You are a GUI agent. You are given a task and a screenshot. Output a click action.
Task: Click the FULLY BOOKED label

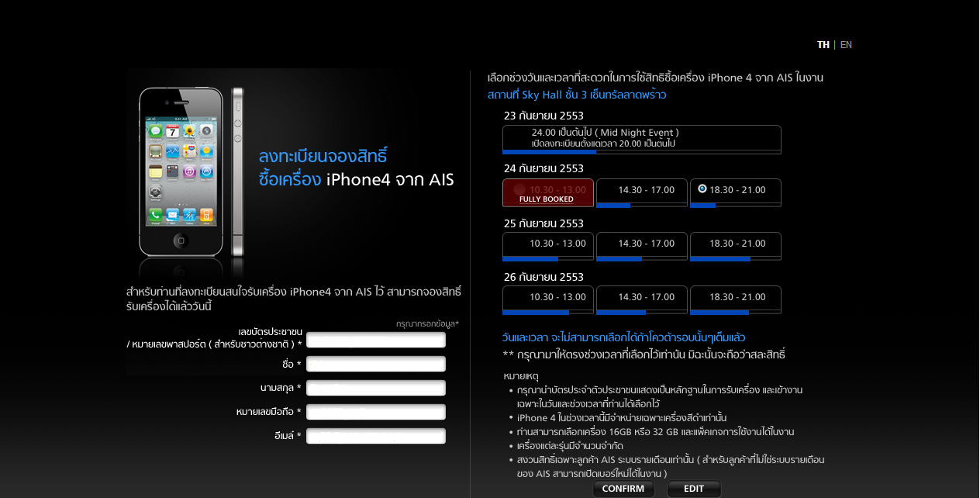pyautogui.click(x=547, y=199)
